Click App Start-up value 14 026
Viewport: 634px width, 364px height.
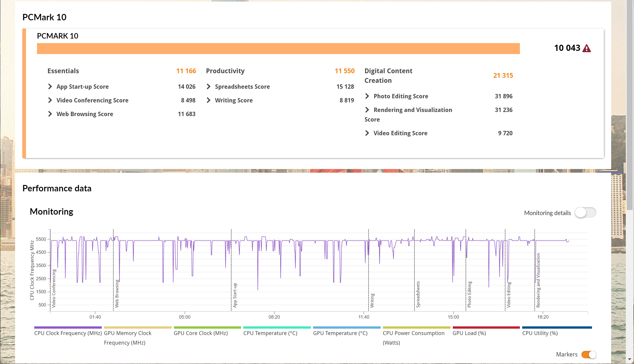pos(187,86)
